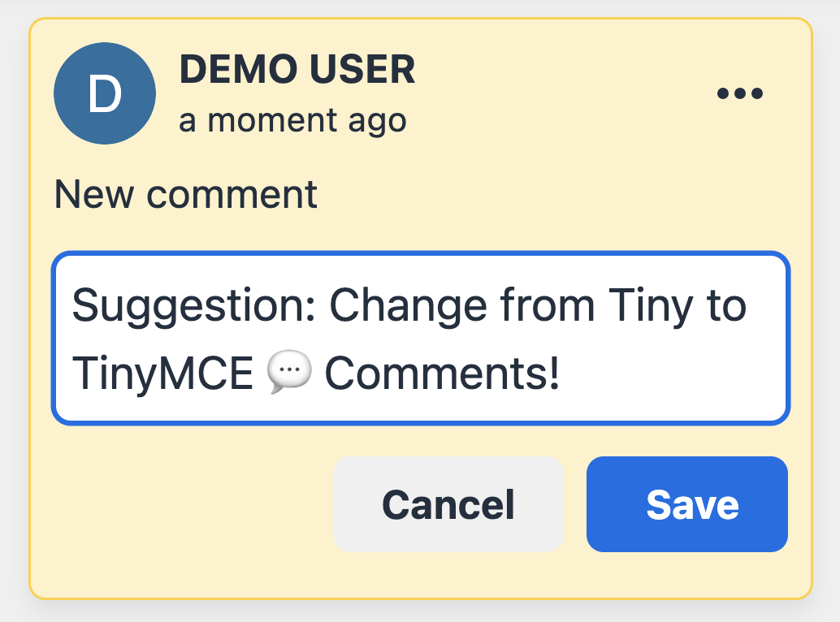The height and width of the screenshot is (622, 840).
Task: Click the 'New comment' text
Action: pyautogui.click(x=185, y=195)
